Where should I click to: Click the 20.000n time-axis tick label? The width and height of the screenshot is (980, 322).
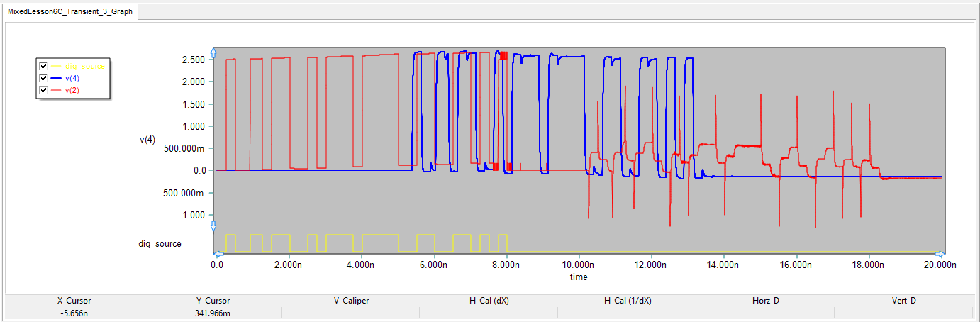[939, 265]
